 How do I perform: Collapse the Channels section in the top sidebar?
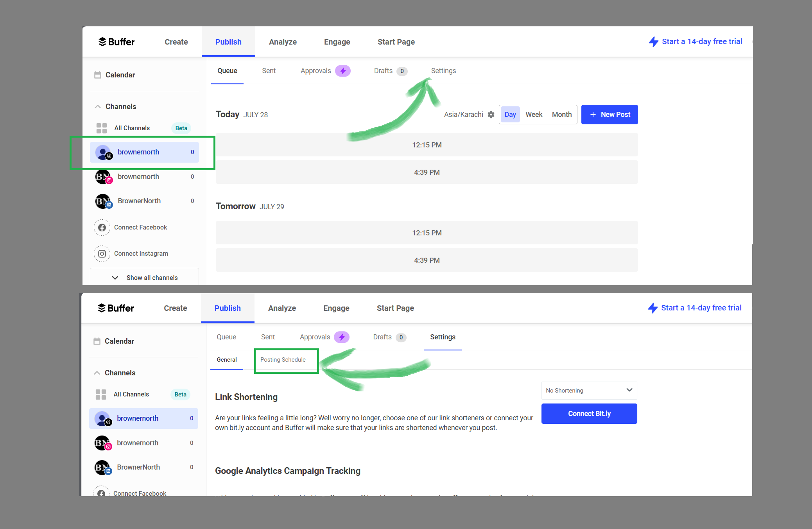98,107
